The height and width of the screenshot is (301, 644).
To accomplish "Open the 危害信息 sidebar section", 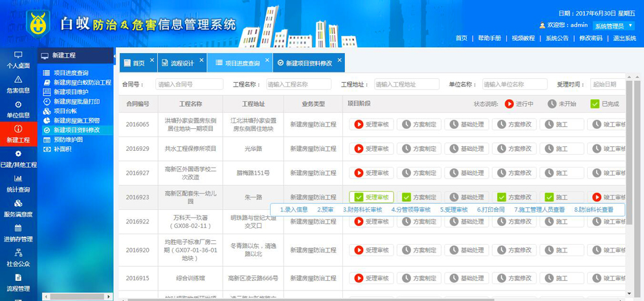I will pyautogui.click(x=18, y=84).
